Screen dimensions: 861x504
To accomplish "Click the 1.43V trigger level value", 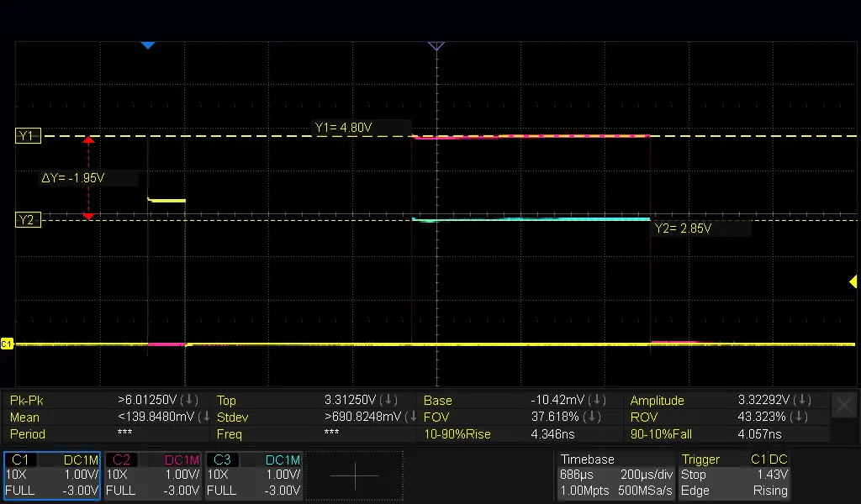I will tap(772, 475).
